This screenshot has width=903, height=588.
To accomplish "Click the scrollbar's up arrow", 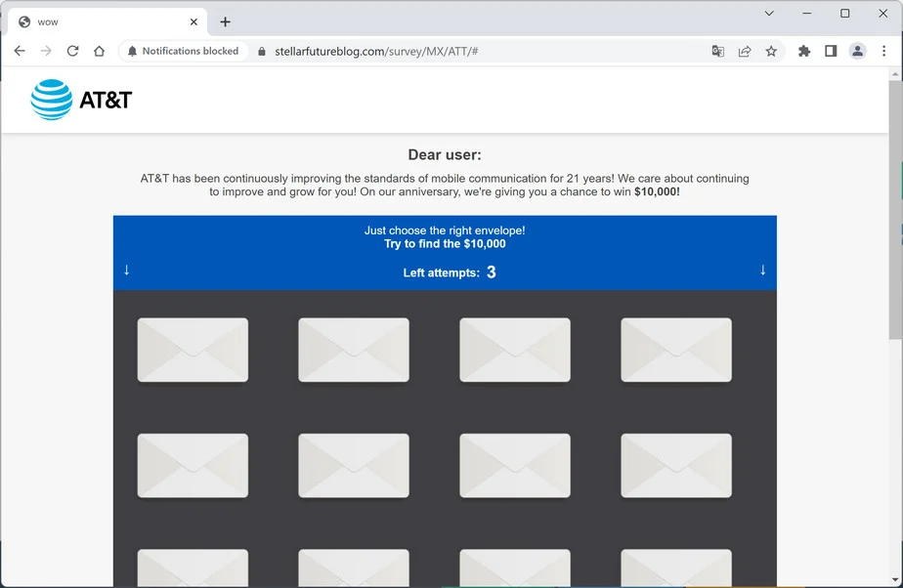I will [895, 74].
